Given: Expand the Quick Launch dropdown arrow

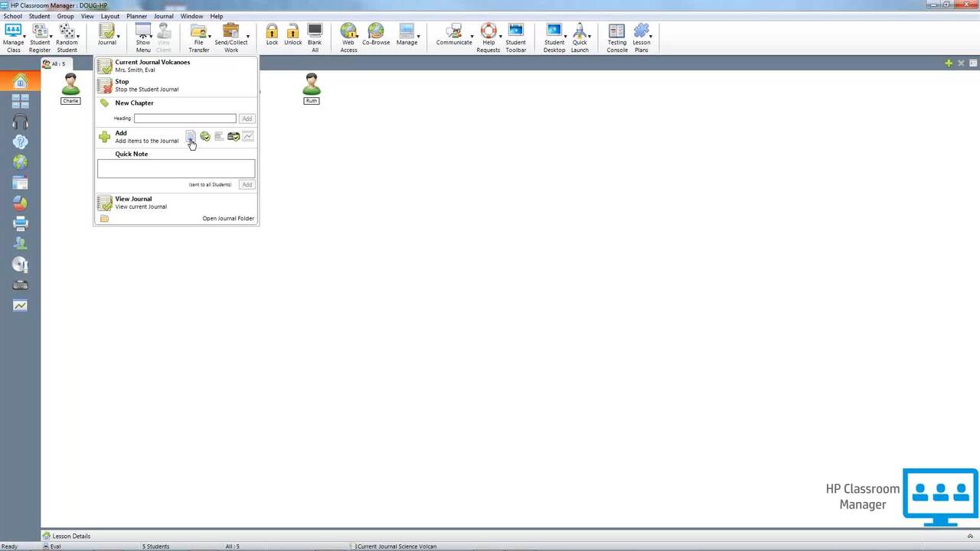Looking at the screenshot, I should click(x=590, y=36).
